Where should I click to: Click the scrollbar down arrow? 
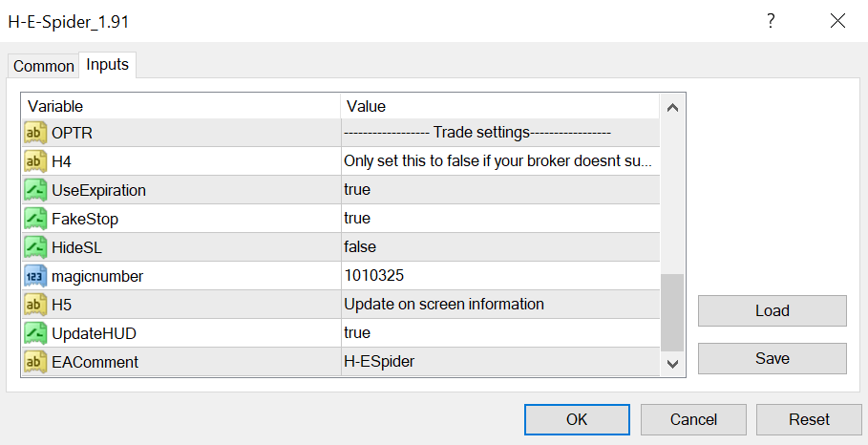coord(672,364)
